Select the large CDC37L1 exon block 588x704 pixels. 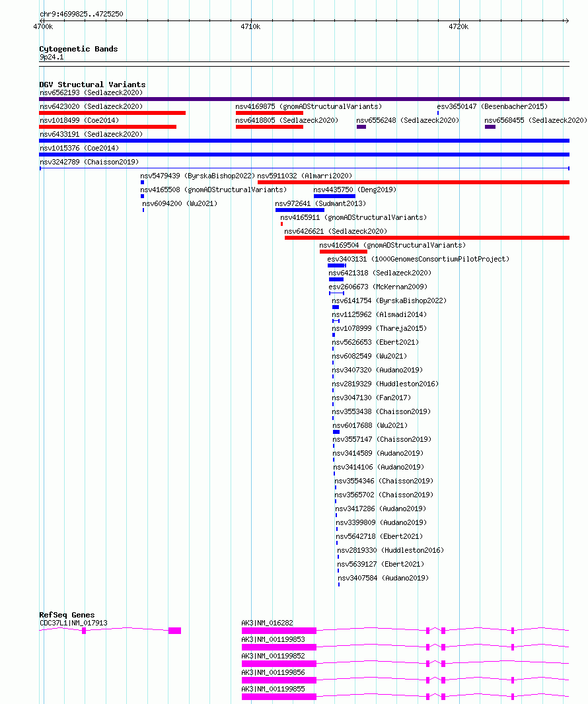pos(174,631)
